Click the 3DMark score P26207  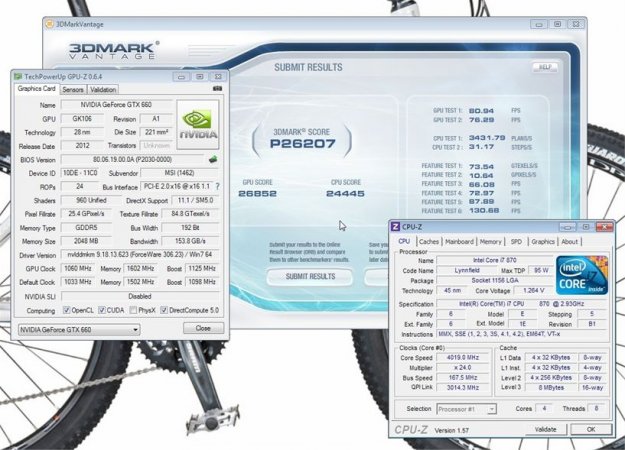(303, 143)
